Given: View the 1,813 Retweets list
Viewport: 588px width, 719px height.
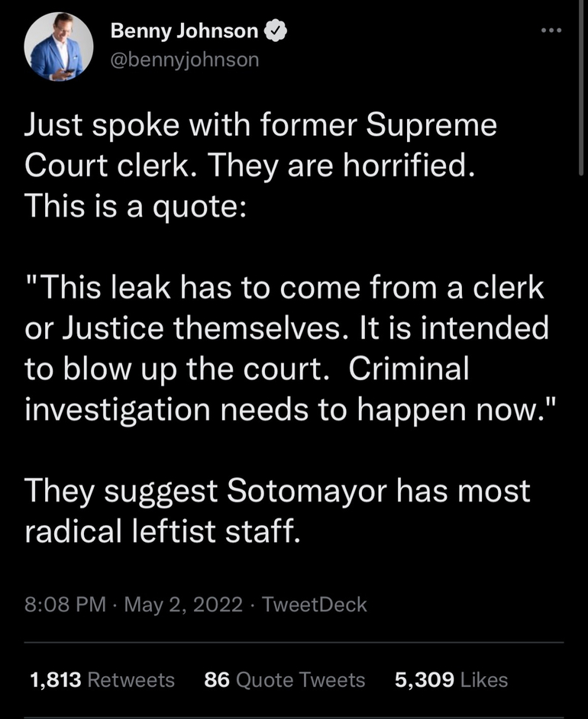Looking at the screenshot, I should tap(55, 679).
